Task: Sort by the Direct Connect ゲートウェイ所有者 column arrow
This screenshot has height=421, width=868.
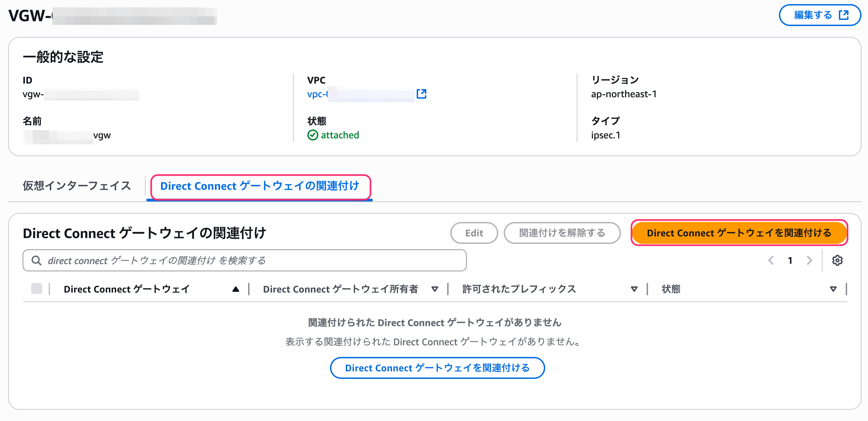Action: tap(435, 289)
